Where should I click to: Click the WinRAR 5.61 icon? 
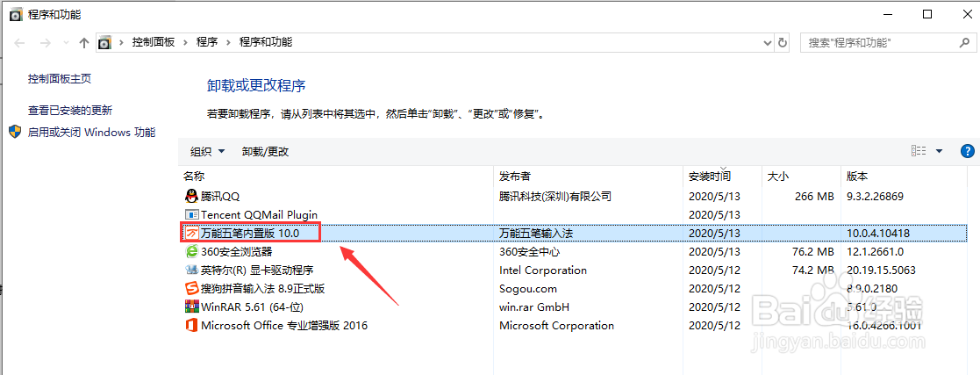coord(192,306)
